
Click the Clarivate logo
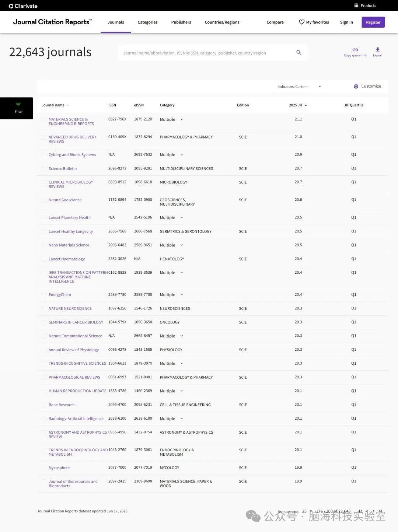(x=23, y=6)
